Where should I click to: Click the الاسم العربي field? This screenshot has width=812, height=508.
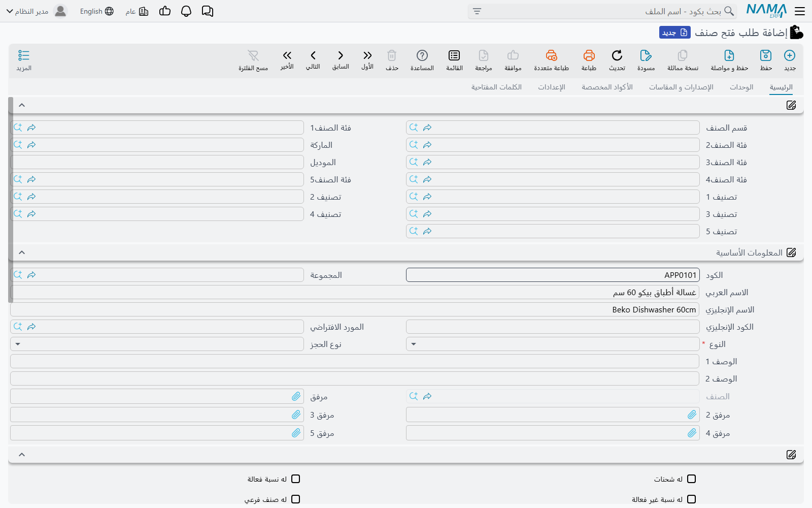click(x=355, y=292)
